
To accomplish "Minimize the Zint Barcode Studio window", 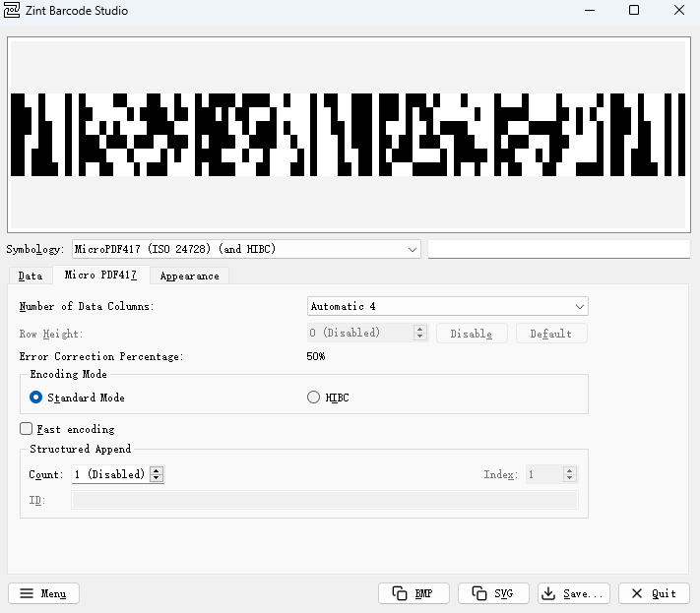I will [589, 11].
